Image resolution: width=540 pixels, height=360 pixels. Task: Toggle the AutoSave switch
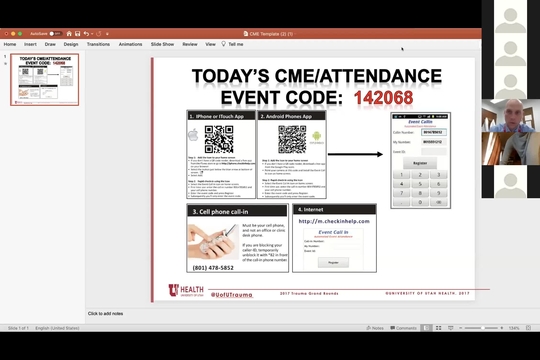(55, 34)
